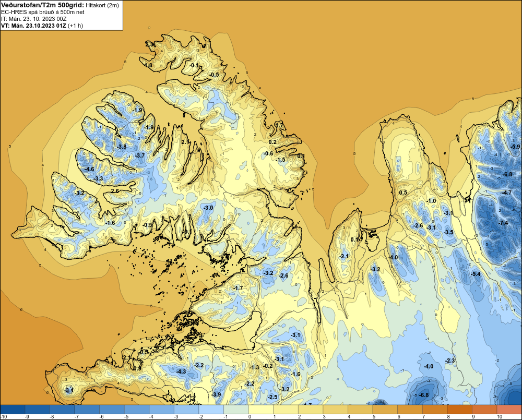The image size is (522, 420).
Task: Click the "-4.6" temperature value on the map
Action: [89, 169]
